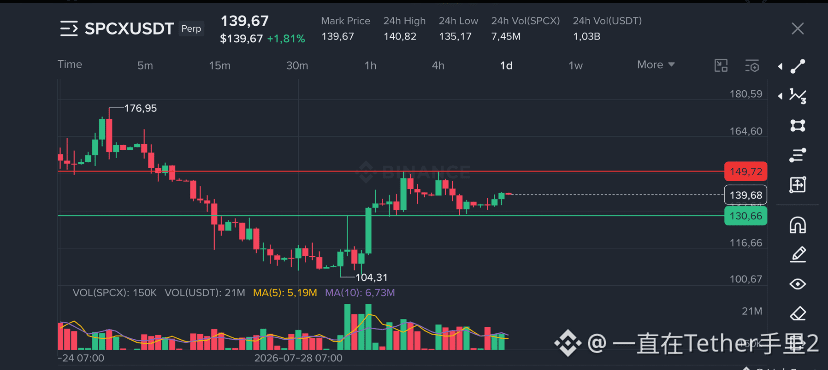Click the VOL(SPCX): 150K label
828x370 pixels.
(x=115, y=292)
